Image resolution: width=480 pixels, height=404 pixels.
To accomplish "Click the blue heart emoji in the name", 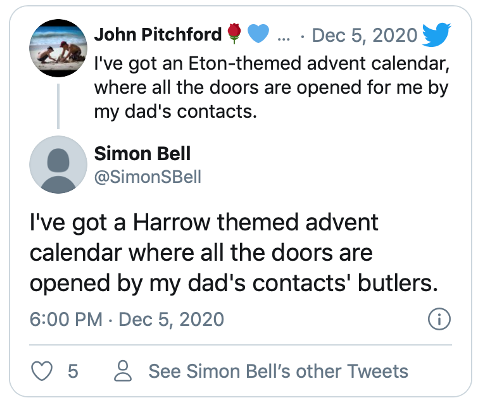I will tap(258, 34).
